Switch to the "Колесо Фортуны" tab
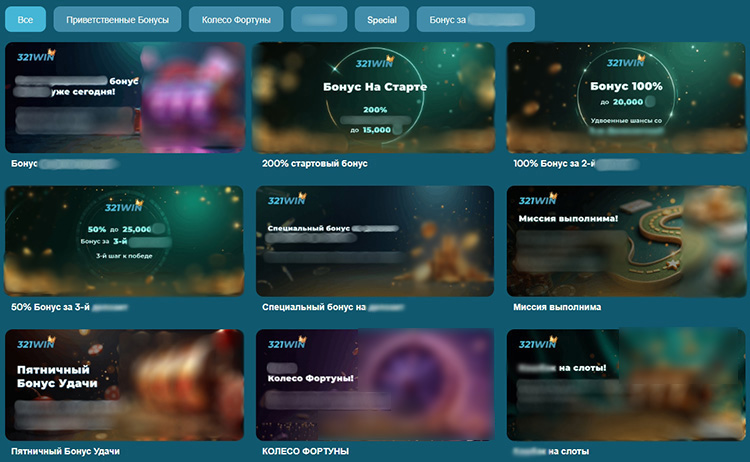Viewport: 750px width, 462px height. pos(236,19)
